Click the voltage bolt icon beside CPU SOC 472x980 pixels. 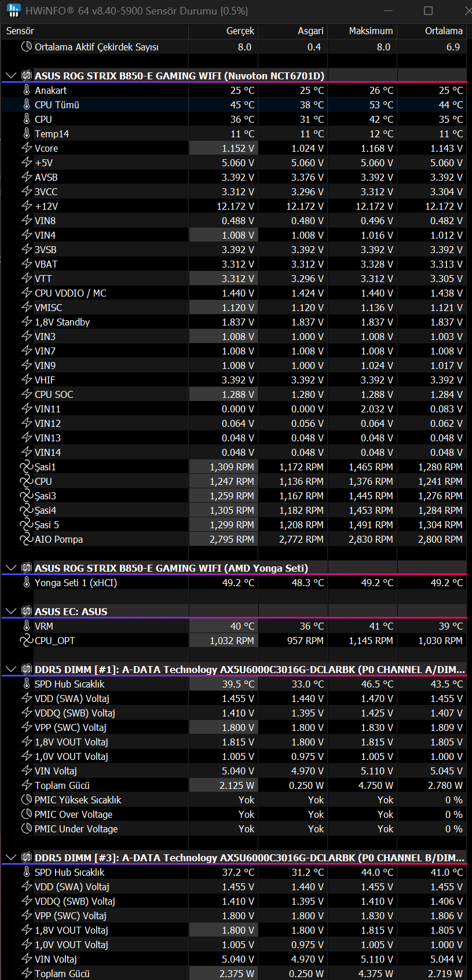[27, 394]
